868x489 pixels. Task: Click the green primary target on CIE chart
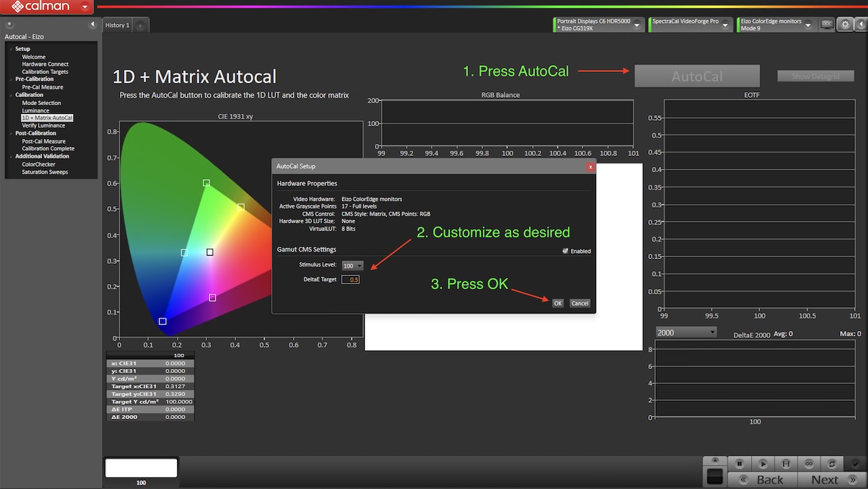[206, 183]
